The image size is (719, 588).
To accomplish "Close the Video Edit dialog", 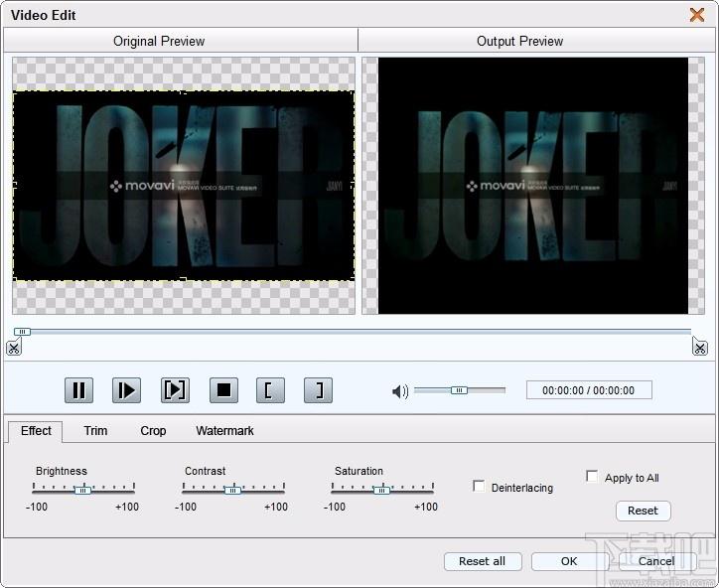I will 697,15.
